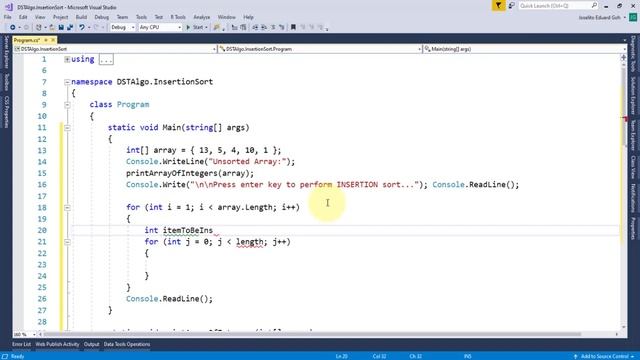The width and height of the screenshot is (640, 360).
Task: Collapse the outer for loop on line 18
Action: [x=67, y=208]
